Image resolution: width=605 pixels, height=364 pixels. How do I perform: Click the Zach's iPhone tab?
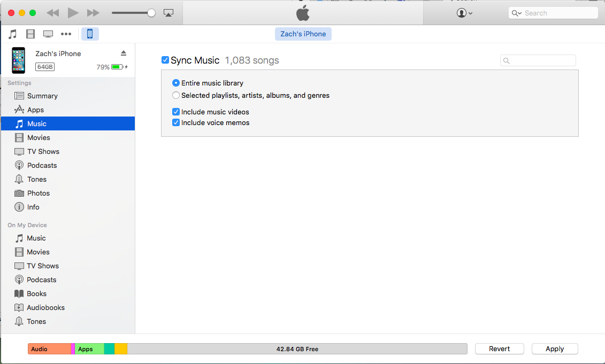click(303, 34)
